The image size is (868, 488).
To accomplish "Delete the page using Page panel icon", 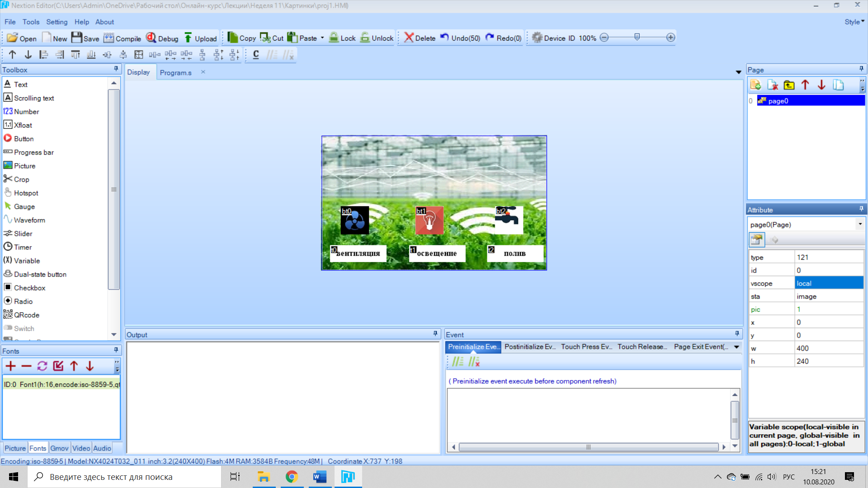I will pos(772,85).
